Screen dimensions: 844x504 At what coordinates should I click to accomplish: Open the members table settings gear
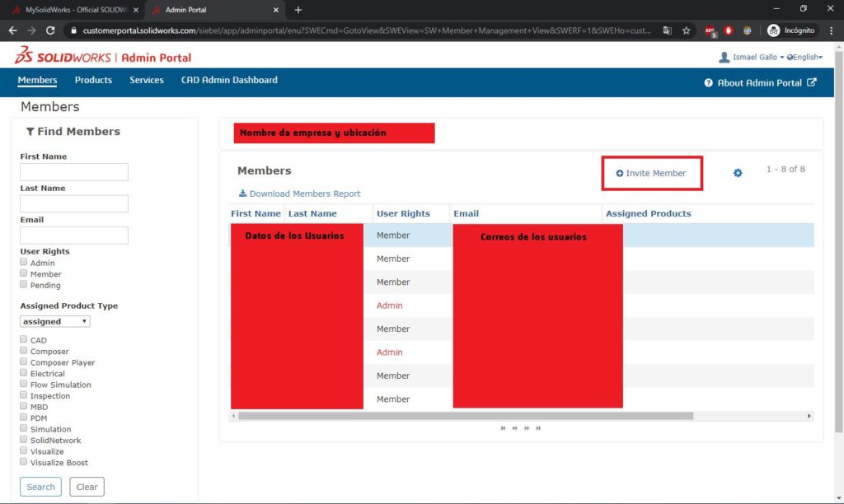click(x=738, y=173)
